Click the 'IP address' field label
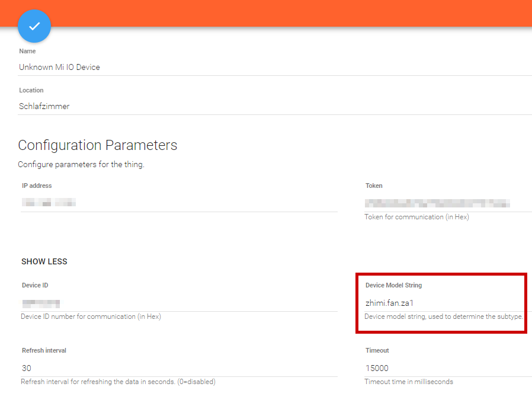 (37, 186)
